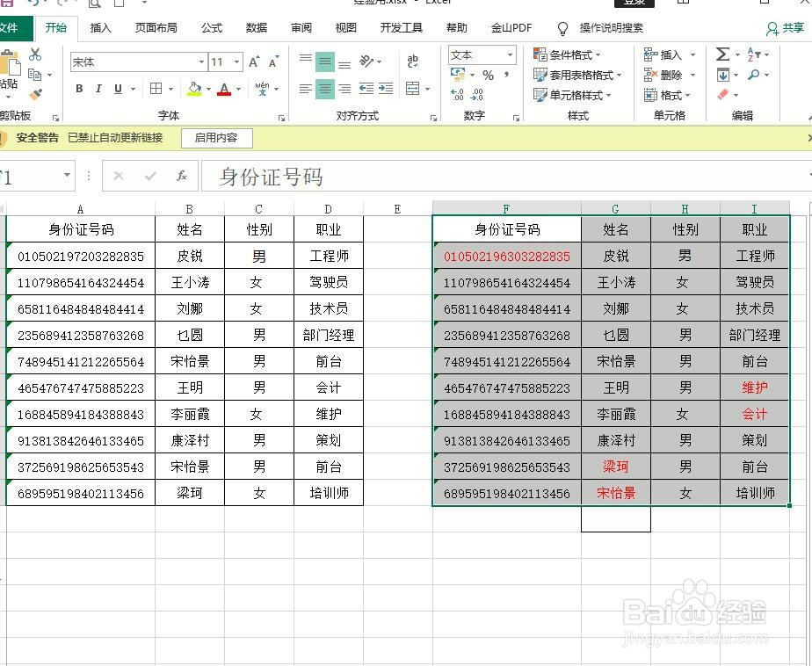Click the Clear eraser icon

[723, 94]
